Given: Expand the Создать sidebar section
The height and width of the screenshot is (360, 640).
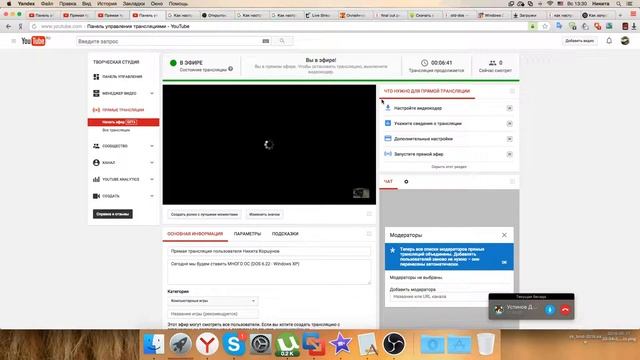Looking at the screenshot, I should click(x=152, y=196).
